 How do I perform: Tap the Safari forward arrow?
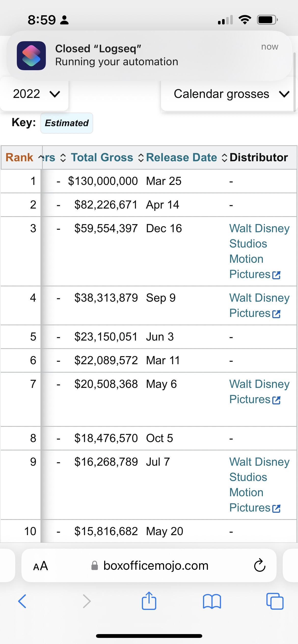[x=87, y=601]
